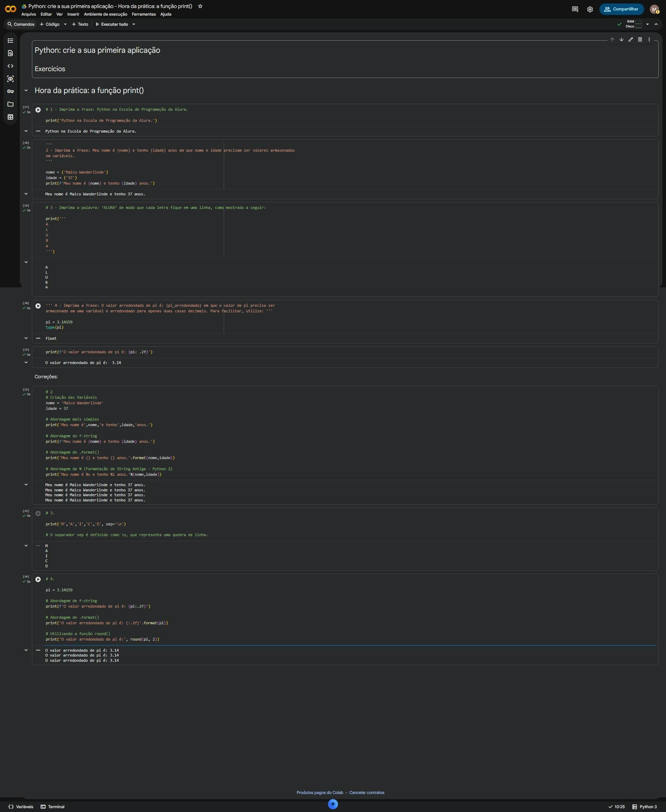This screenshot has height=812, width=666.
Task: Open the Comandos search button
Action: [21, 24]
